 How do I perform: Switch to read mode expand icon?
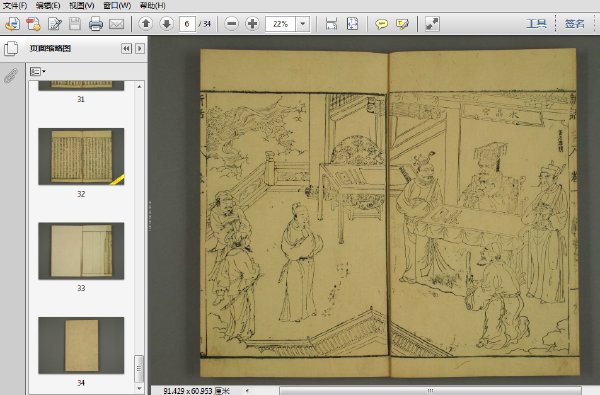(x=432, y=24)
